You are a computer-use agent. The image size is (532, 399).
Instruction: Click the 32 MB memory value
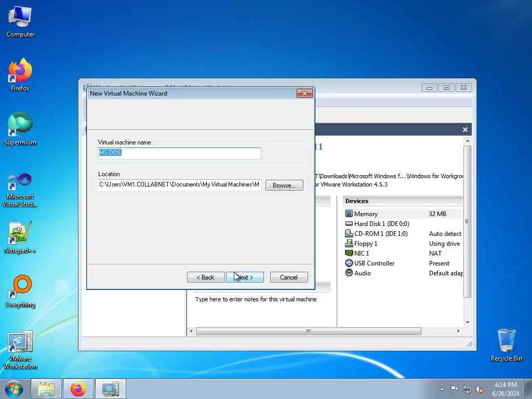point(437,214)
